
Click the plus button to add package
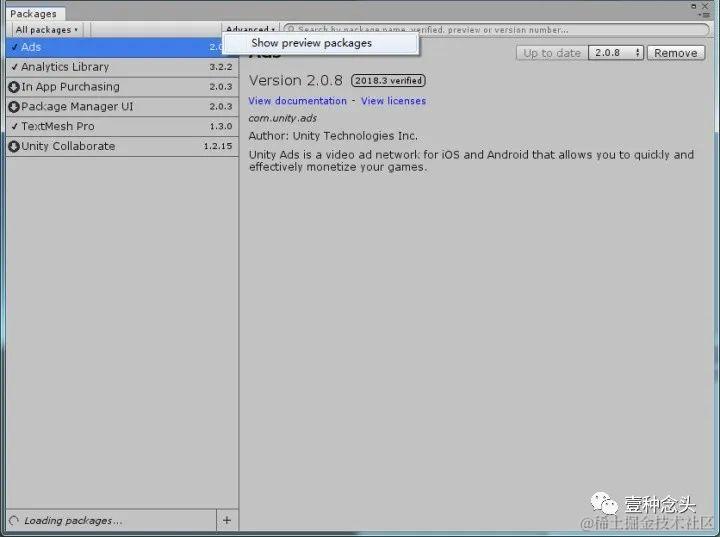coord(227,520)
